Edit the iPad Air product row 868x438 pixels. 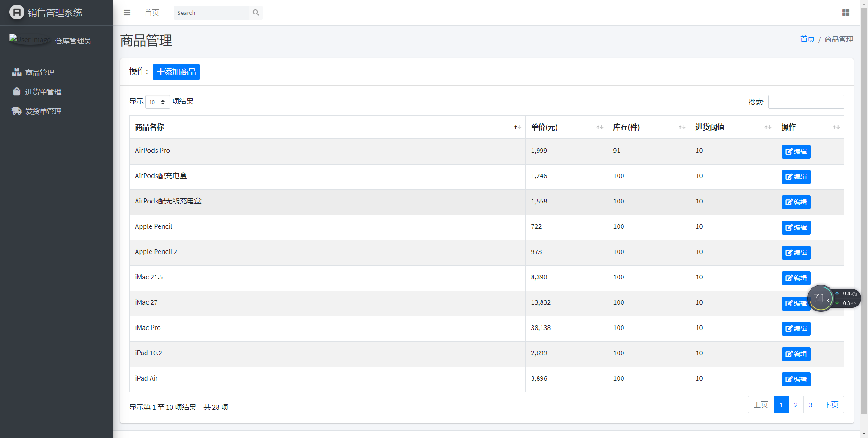[x=796, y=379]
